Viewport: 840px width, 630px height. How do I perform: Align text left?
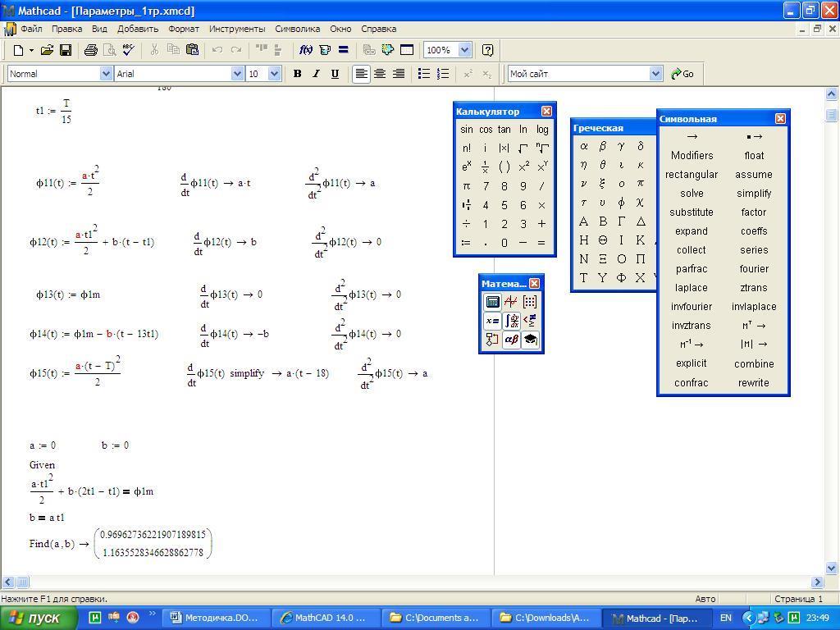362,74
